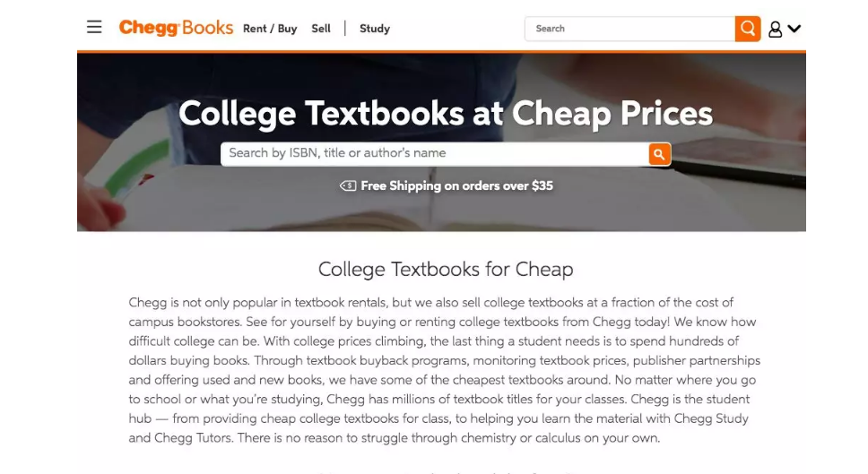Open the user account profile icon
Image resolution: width=868 pixels, height=474 pixels.
click(x=776, y=29)
